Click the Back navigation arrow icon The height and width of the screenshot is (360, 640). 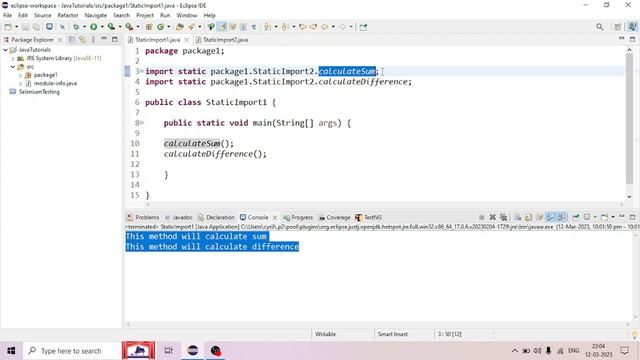coord(324,27)
